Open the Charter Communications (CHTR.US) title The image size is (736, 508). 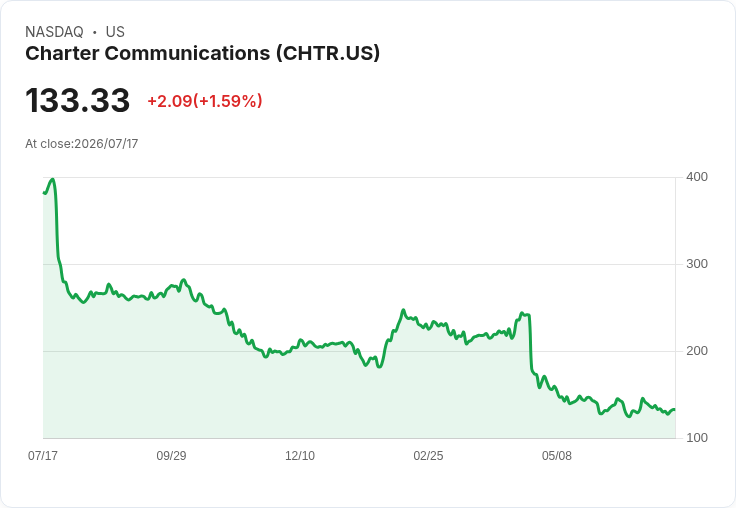pyautogui.click(x=202, y=54)
